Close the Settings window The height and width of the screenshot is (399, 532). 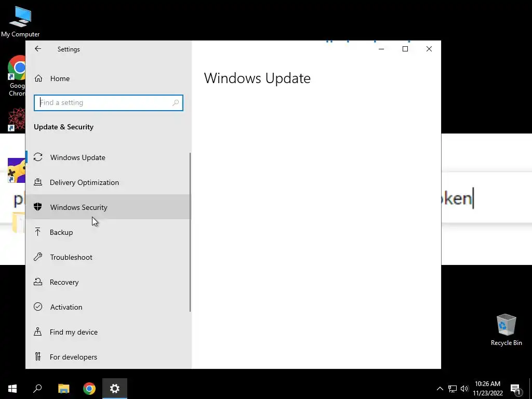click(x=429, y=49)
